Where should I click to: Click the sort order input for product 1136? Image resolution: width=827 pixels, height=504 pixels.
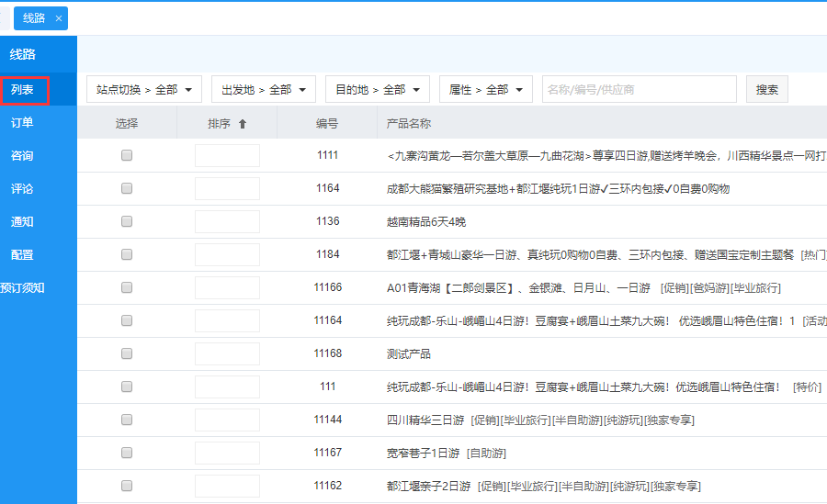227,222
